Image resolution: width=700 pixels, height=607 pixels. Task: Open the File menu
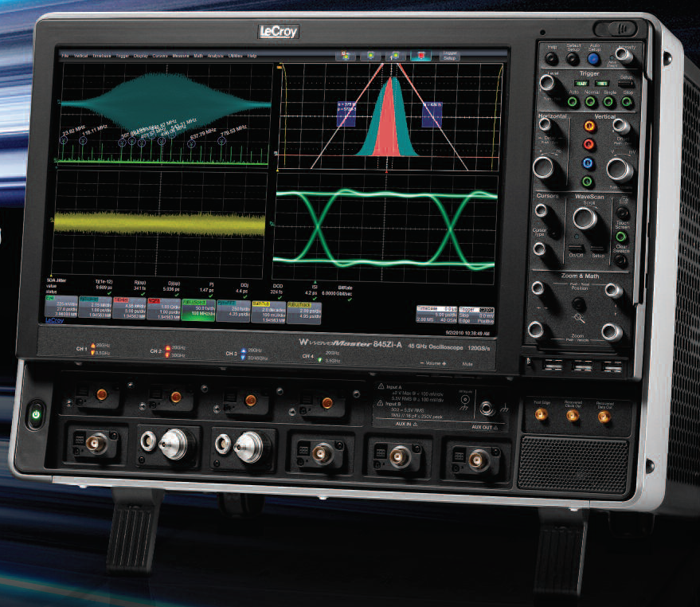[x=66, y=56]
